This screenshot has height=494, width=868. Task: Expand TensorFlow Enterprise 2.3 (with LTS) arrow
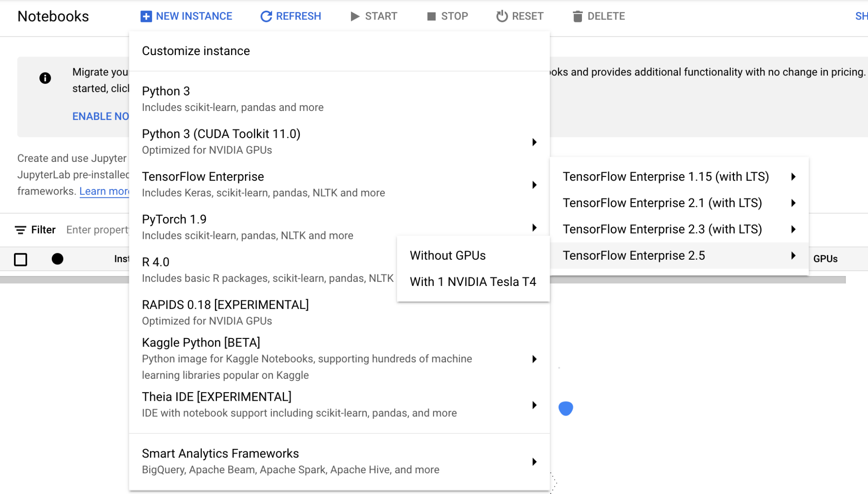(x=793, y=229)
